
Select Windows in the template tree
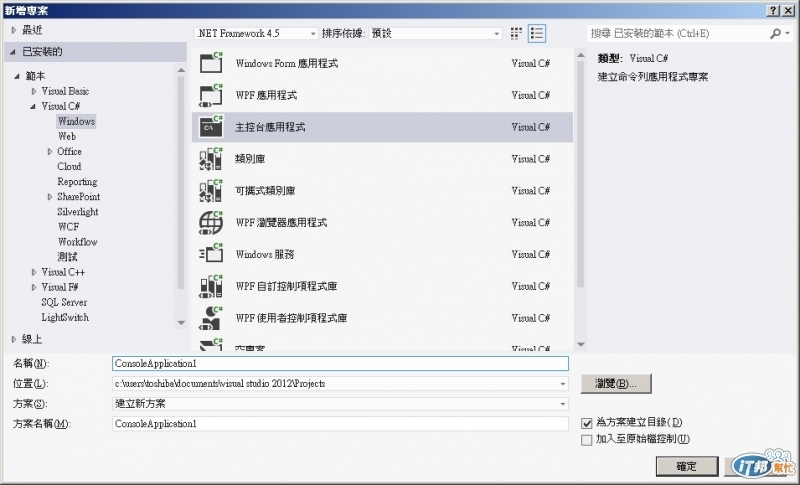pos(76,121)
